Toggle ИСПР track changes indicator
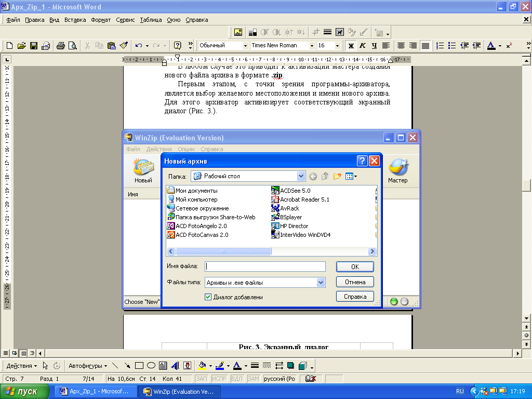 [x=219, y=379]
